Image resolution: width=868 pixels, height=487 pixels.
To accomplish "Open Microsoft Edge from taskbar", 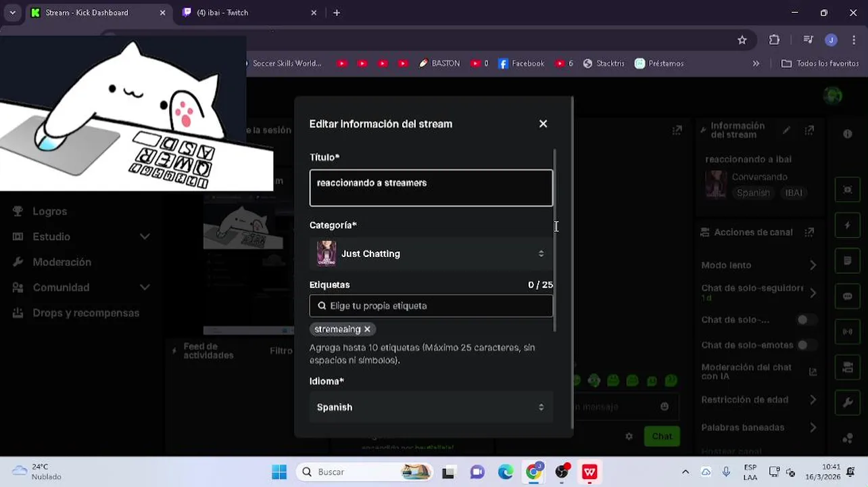I will click(x=506, y=472).
